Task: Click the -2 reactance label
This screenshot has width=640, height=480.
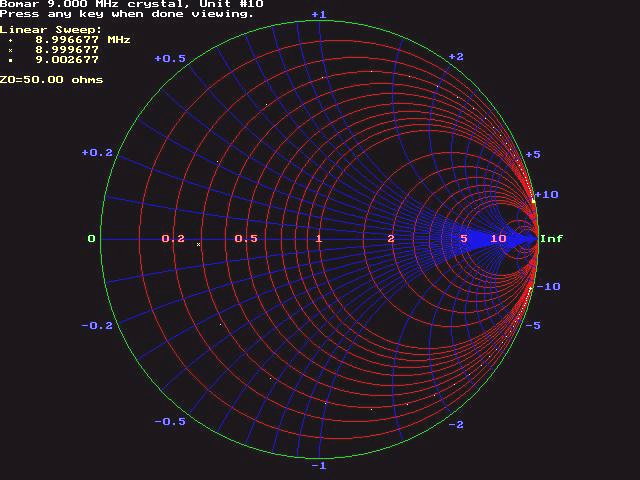Action: pyautogui.click(x=455, y=425)
